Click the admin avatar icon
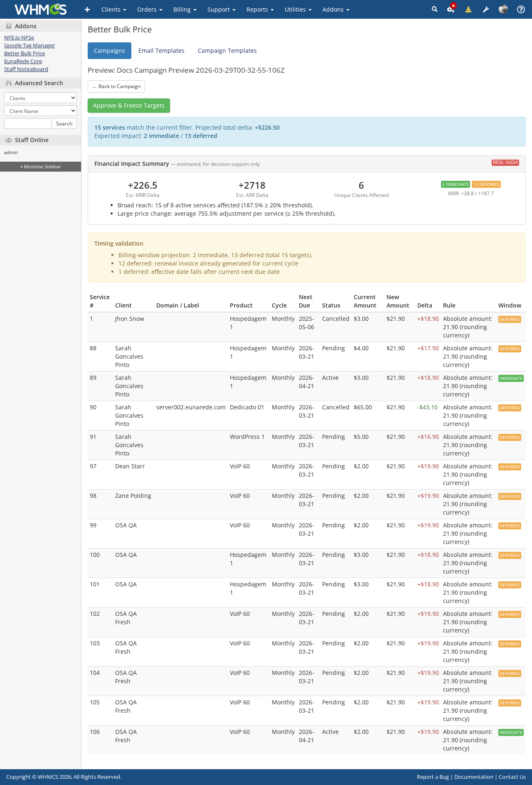 503,9
